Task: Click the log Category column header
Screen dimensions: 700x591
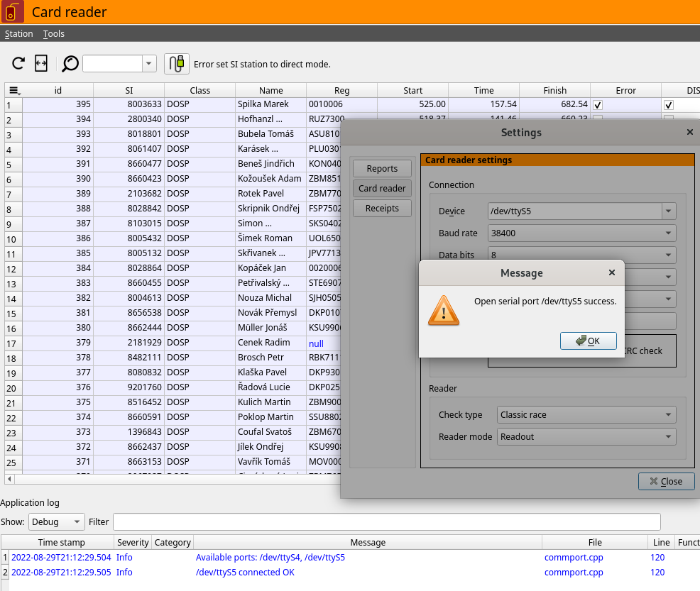Action: (173, 542)
